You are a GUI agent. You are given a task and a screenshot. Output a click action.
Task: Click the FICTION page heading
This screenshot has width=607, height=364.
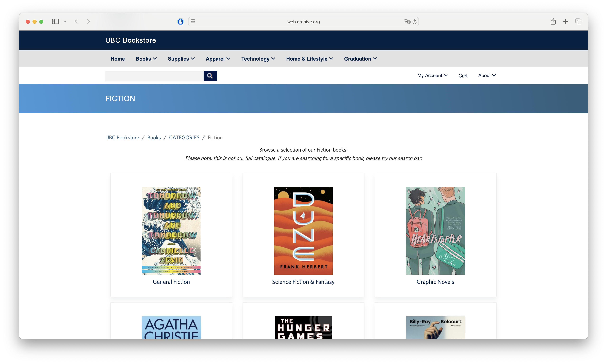pyautogui.click(x=120, y=99)
